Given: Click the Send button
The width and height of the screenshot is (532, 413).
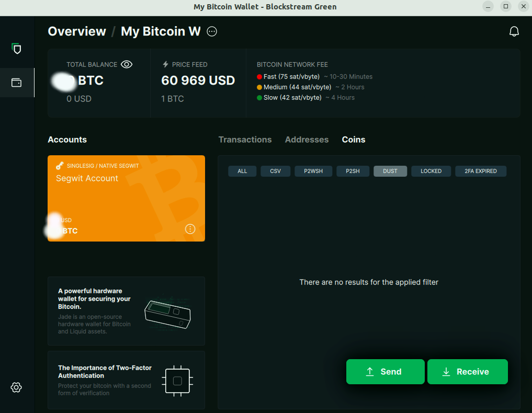Looking at the screenshot, I should (386, 372).
